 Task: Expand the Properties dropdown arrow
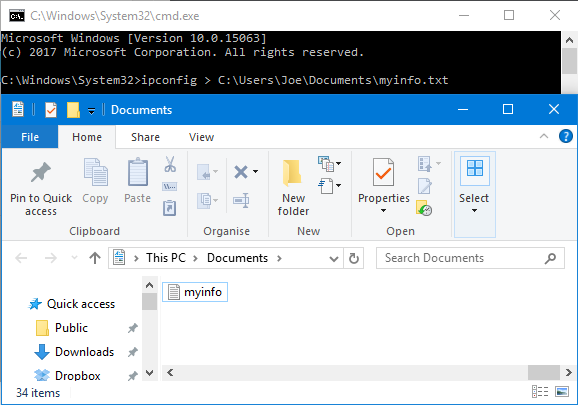[383, 210]
